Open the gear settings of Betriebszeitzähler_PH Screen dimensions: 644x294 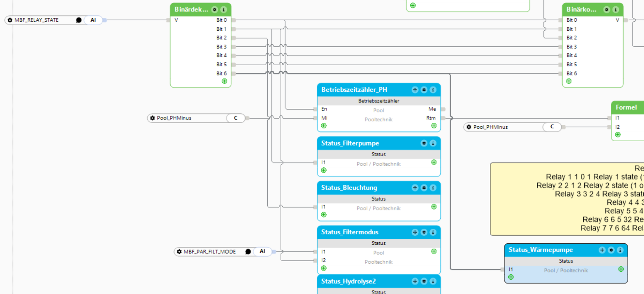424,90
